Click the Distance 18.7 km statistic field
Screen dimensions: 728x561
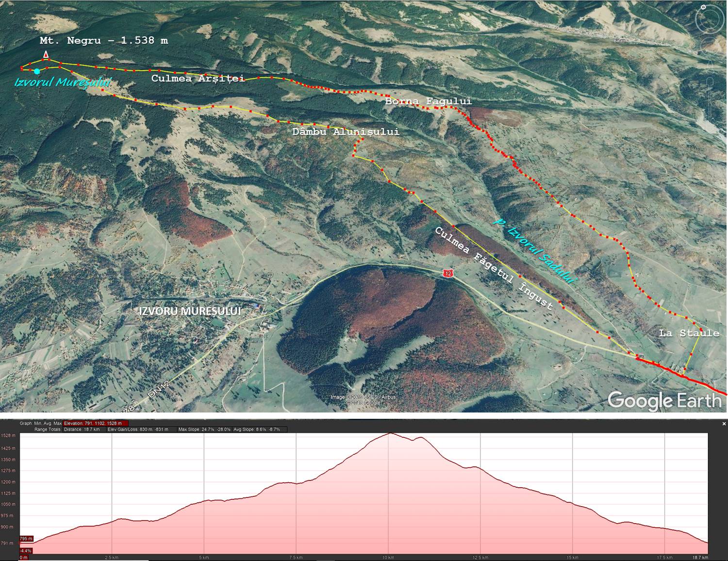[81, 429]
